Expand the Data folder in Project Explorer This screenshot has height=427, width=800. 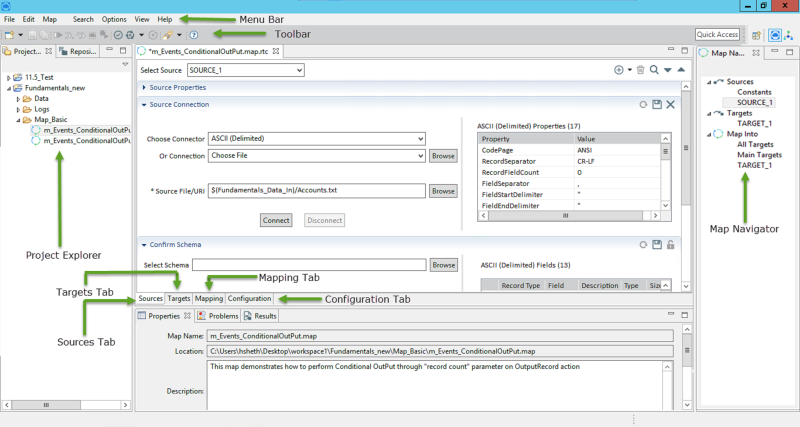[x=19, y=99]
